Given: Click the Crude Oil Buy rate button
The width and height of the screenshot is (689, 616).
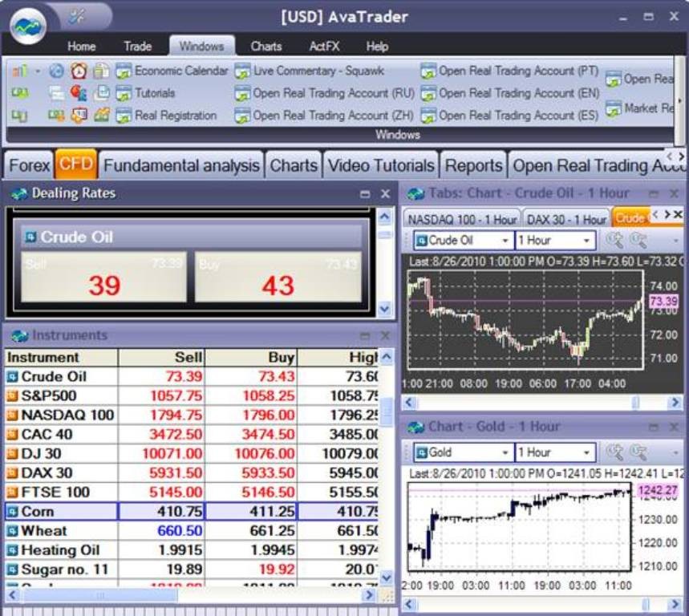Looking at the screenshot, I should pyautogui.click(x=278, y=278).
